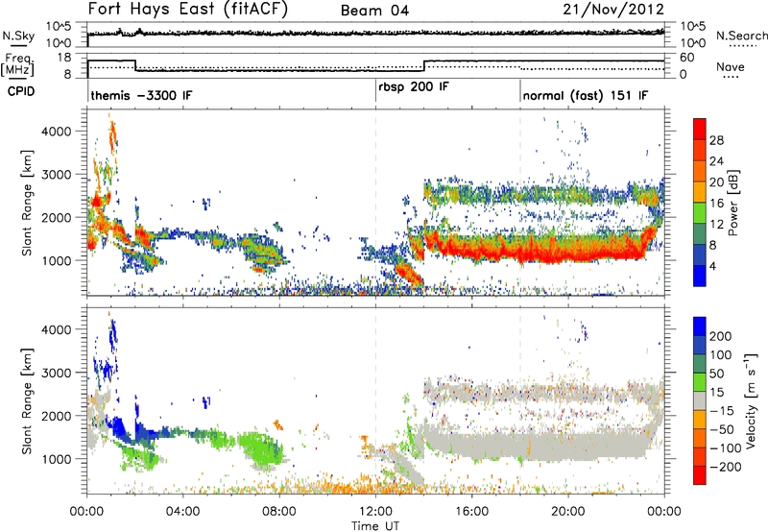Click the '18' left-axis value of the frequency panel

tap(64, 58)
